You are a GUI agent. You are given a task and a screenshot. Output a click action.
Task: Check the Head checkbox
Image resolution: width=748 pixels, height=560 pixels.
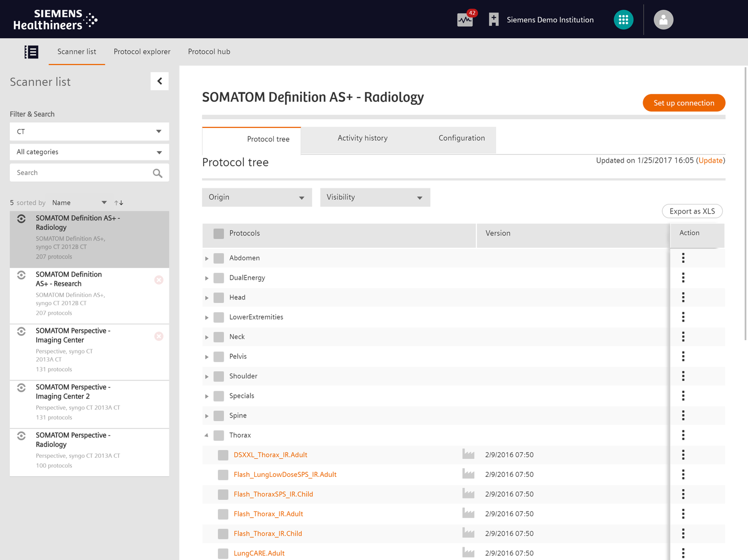tap(219, 297)
